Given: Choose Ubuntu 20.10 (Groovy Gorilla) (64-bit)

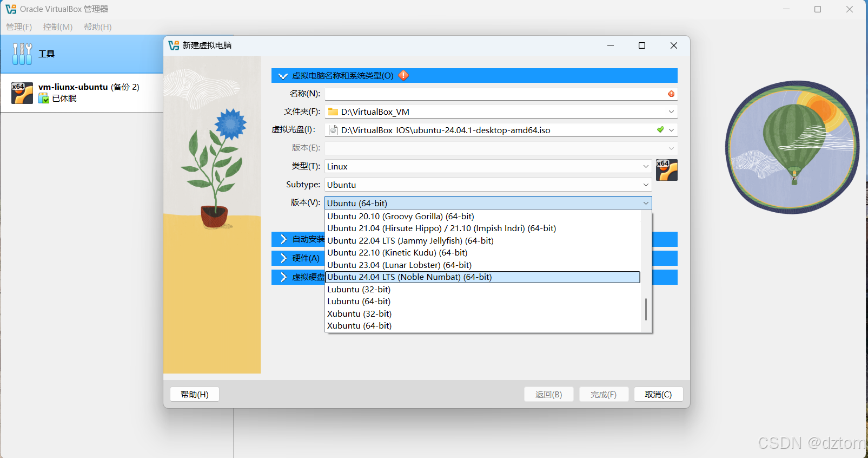Looking at the screenshot, I should pyautogui.click(x=483, y=216).
